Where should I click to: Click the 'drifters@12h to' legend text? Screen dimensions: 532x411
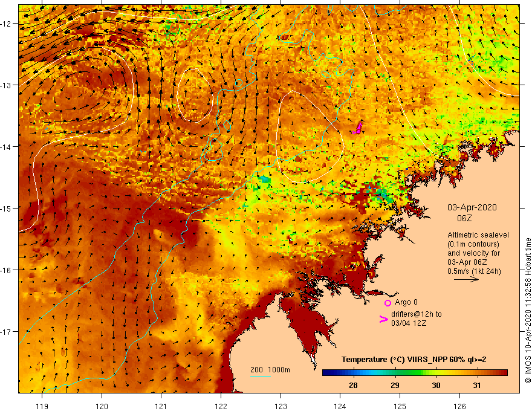(x=417, y=314)
